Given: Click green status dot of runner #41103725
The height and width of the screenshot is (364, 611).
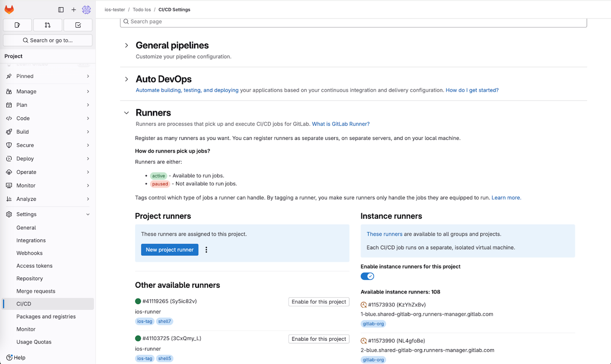Looking at the screenshot, I should [x=138, y=338].
